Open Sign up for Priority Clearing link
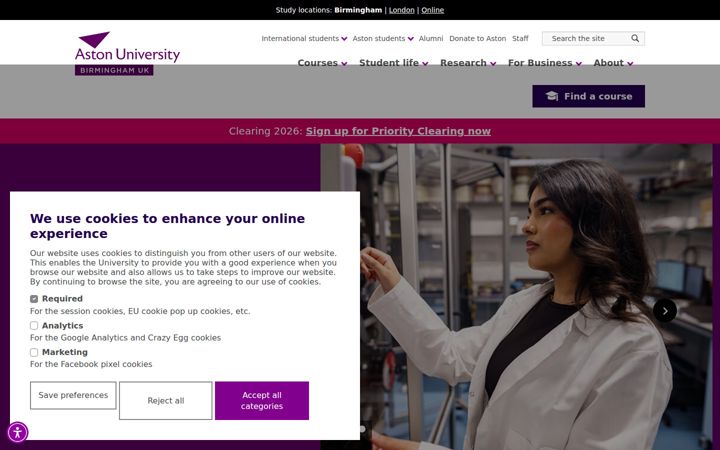This screenshot has width=720, height=450. [x=398, y=131]
